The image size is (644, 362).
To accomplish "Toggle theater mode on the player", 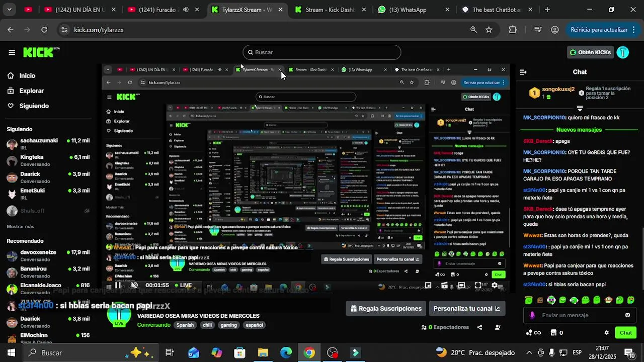I will point(461,285).
